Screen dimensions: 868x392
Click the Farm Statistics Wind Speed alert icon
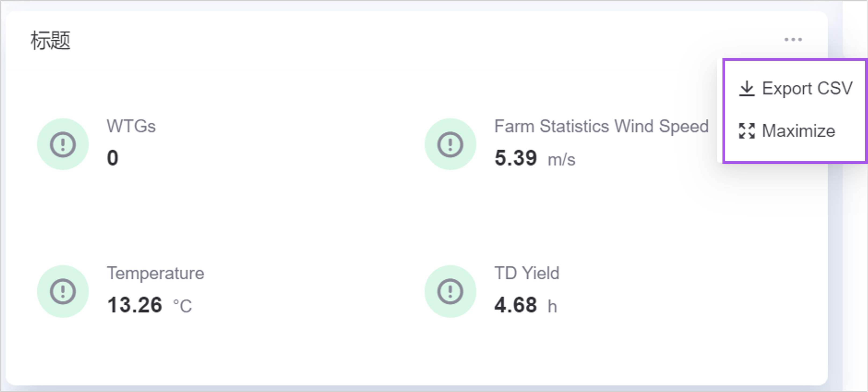click(x=450, y=144)
